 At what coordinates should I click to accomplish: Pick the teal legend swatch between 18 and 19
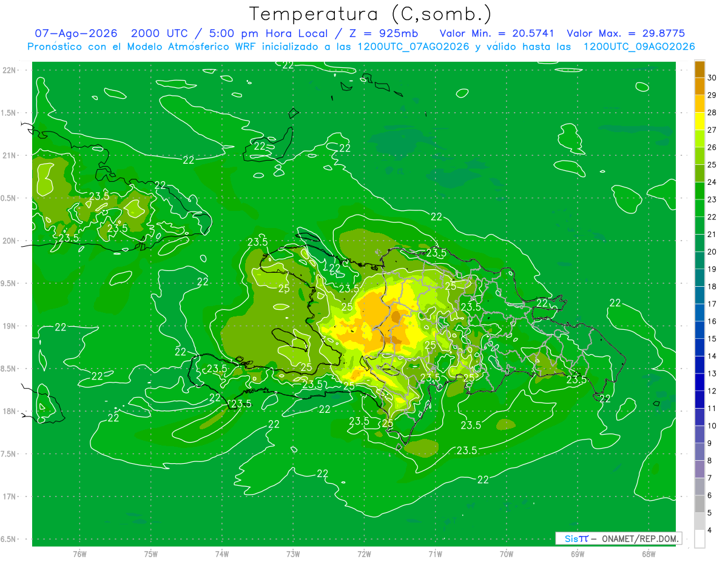tap(699, 278)
